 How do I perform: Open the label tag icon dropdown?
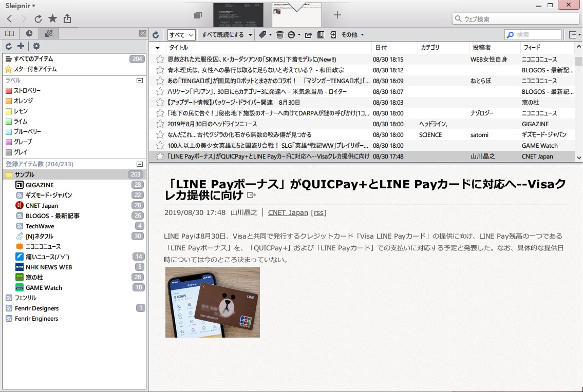265,35
